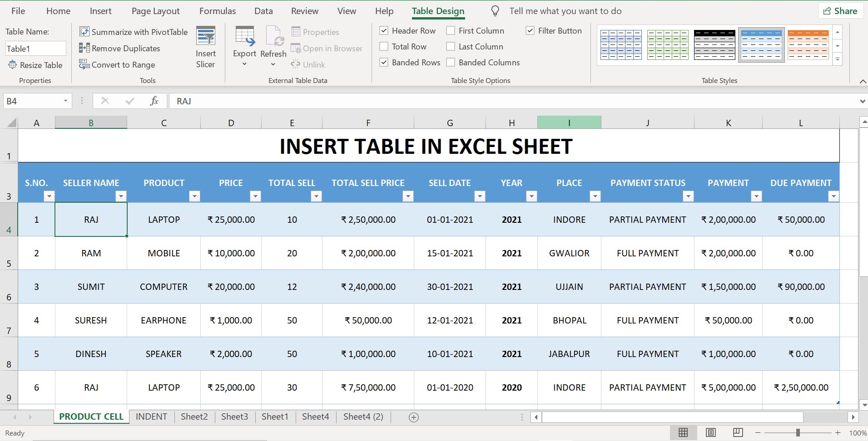Toggle the Banded Rows checkbox
Screen dimensions: 868x441
384,62
